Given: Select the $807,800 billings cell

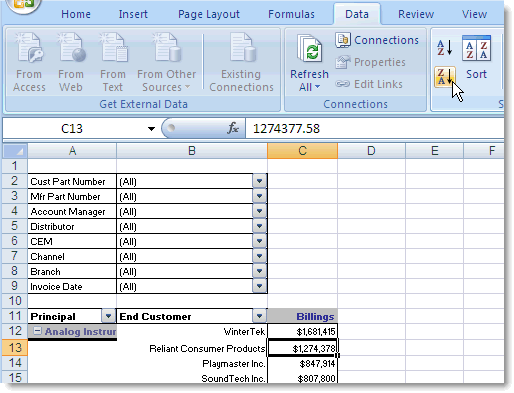Looking at the screenshot, I should [302, 378].
